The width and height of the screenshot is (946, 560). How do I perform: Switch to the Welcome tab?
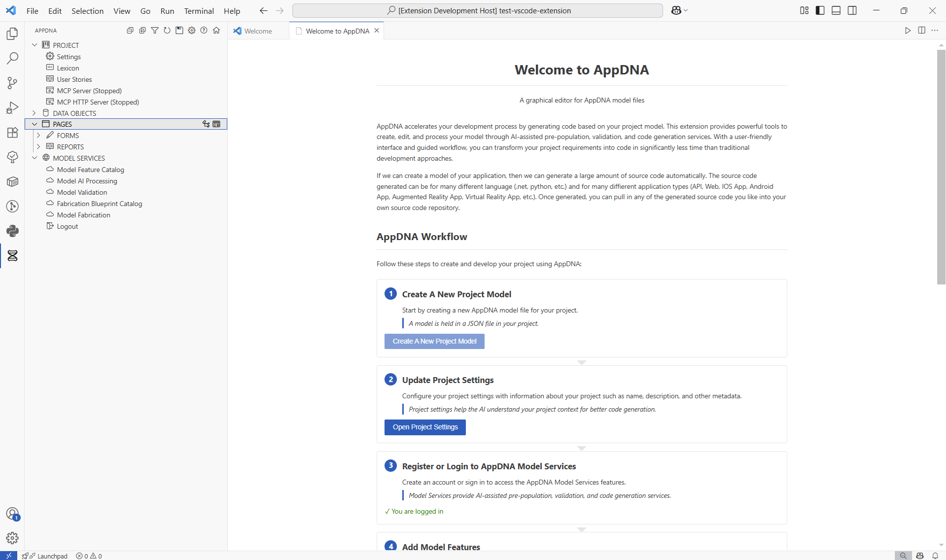258,31
